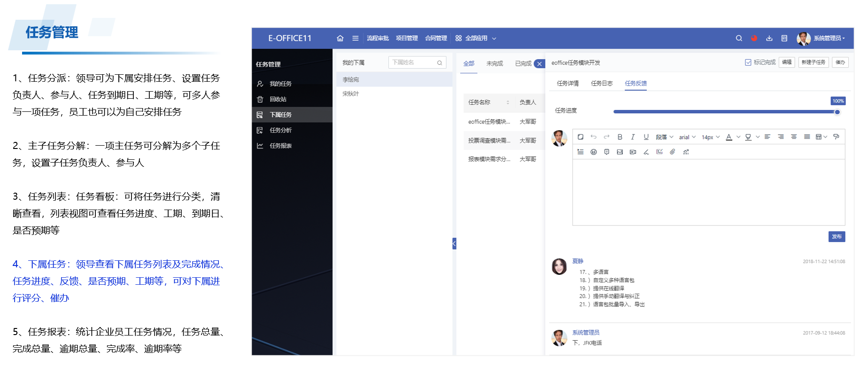This screenshot has width=868, height=367.
Task: Open 流程审批 in the top navigation
Action: [x=378, y=39]
